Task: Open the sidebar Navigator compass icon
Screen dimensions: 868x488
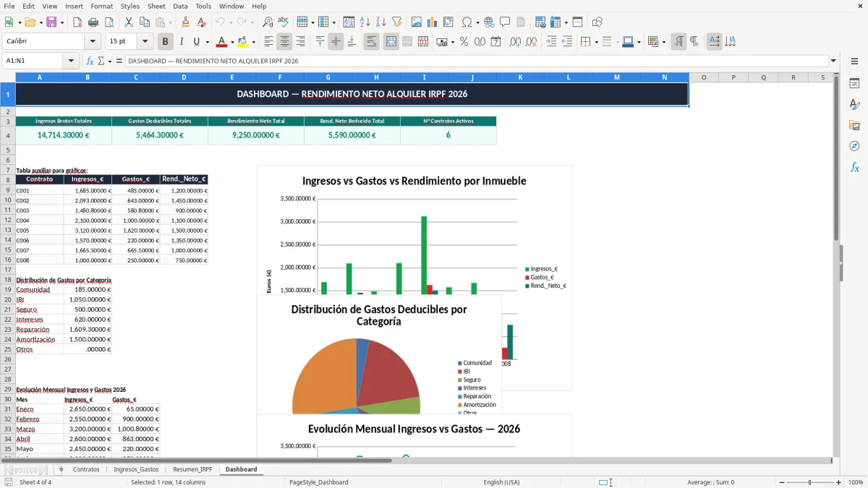Action: click(854, 146)
